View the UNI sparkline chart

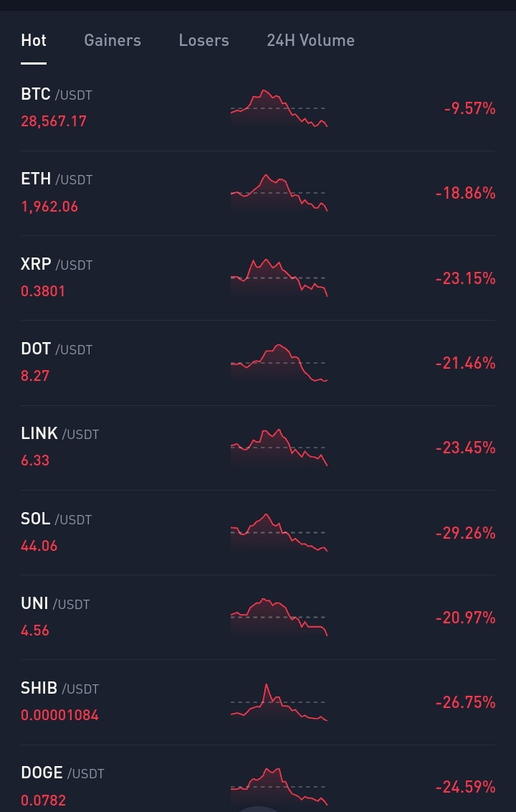pyautogui.click(x=279, y=618)
